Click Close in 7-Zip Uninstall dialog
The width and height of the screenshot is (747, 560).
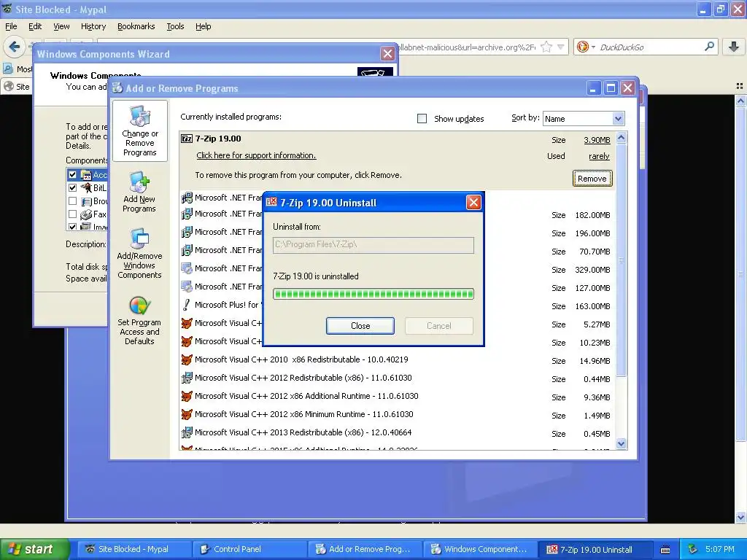360,326
